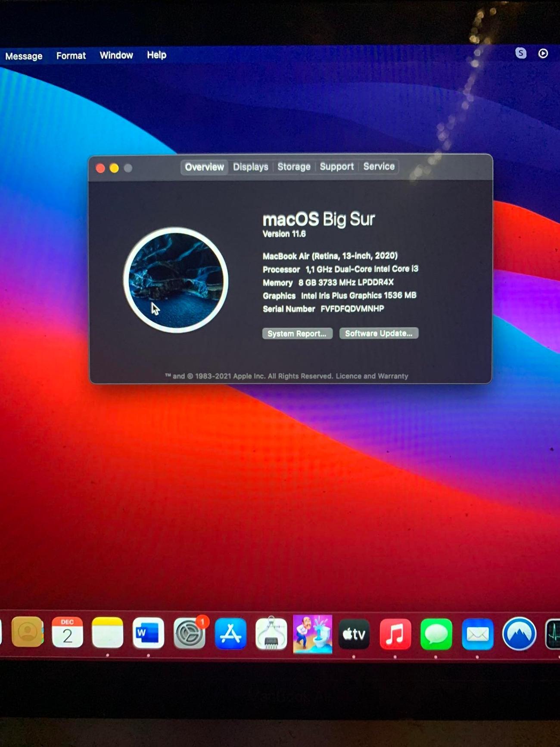Open System Information chip icon in Dock
The width and height of the screenshot is (560, 747).
pyautogui.click(x=271, y=633)
